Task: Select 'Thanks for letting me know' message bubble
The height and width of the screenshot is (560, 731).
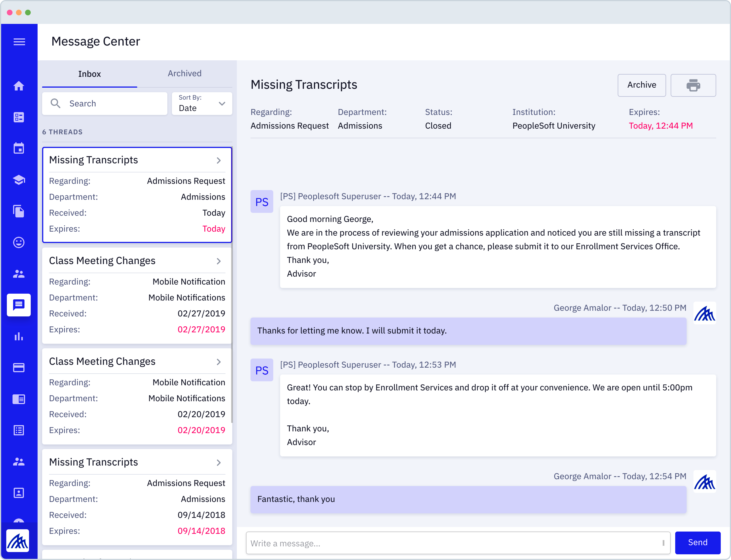Action: pyautogui.click(x=468, y=331)
